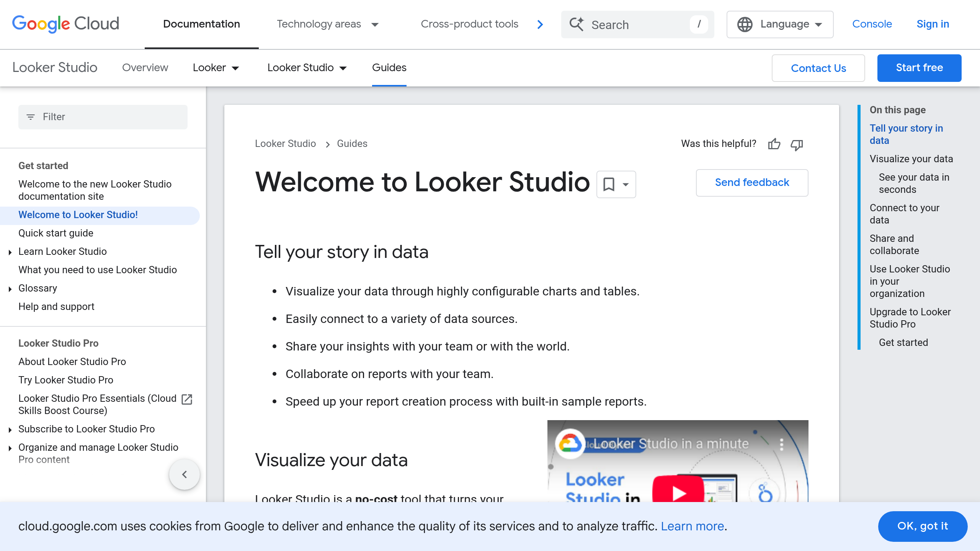Open the Language dropdown
This screenshot has width=980, height=551.
point(780,24)
